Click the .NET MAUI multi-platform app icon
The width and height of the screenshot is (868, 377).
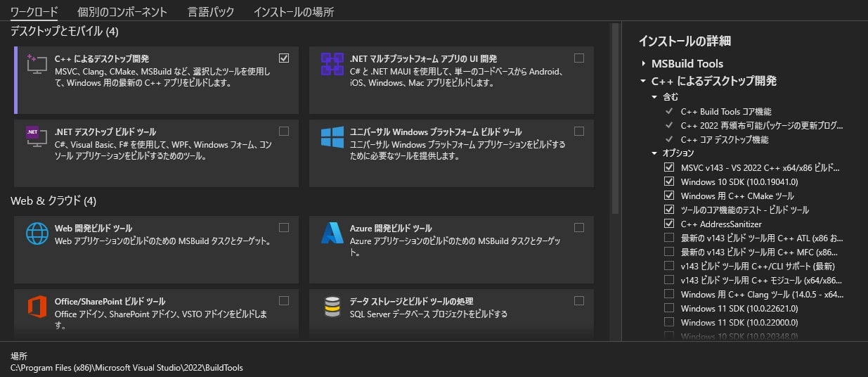332,64
